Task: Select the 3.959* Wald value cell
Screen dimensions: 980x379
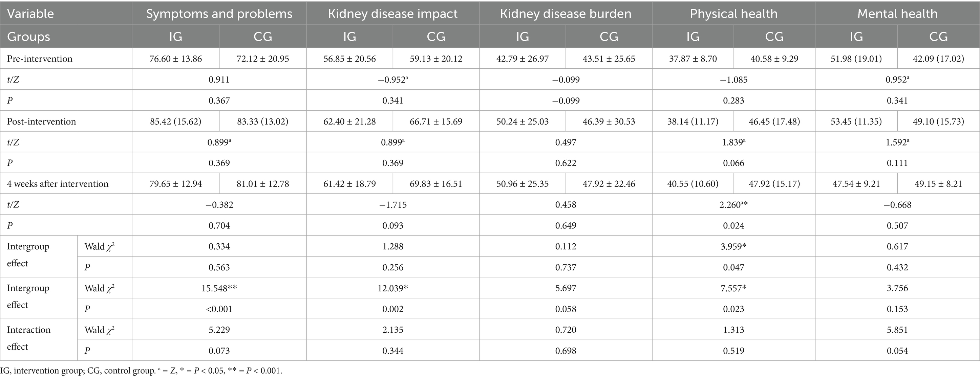Action: point(733,246)
